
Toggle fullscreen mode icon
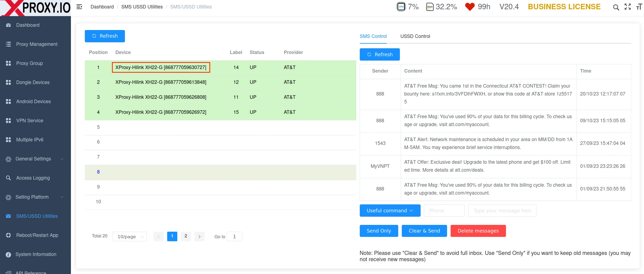tap(628, 7)
